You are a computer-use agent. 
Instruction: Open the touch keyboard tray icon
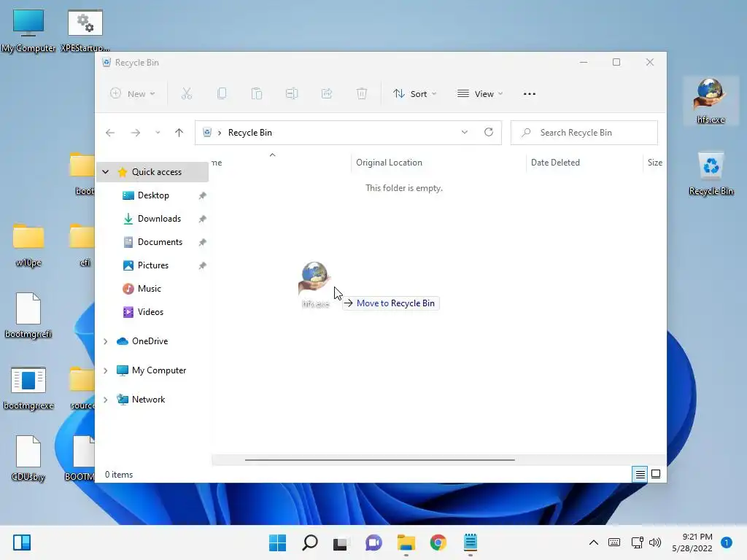(x=614, y=542)
